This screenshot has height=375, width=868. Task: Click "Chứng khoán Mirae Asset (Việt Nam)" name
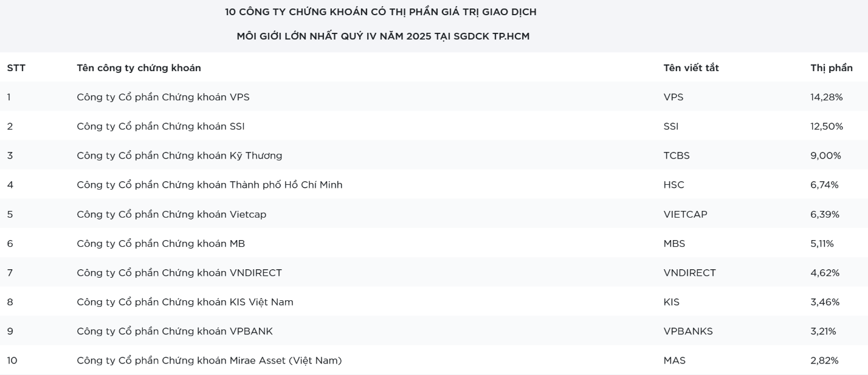click(209, 360)
